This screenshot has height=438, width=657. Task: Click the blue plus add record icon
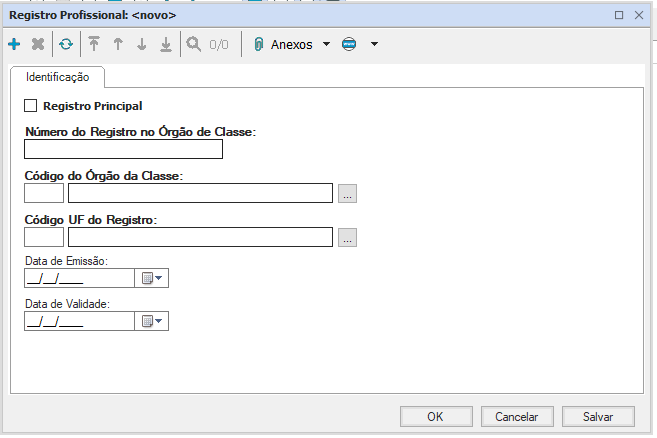[x=14, y=45]
